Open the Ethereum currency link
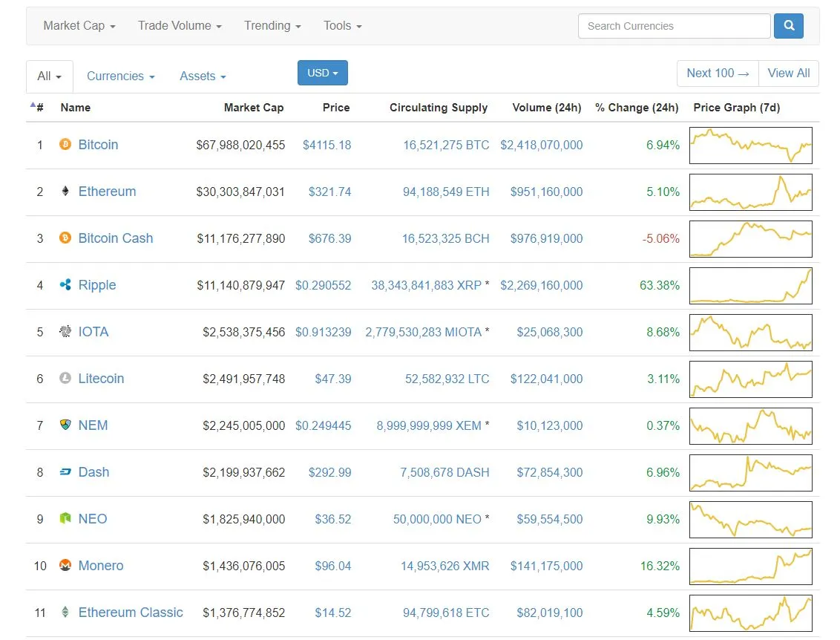840x640 pixels. click(x=107, y=192)
